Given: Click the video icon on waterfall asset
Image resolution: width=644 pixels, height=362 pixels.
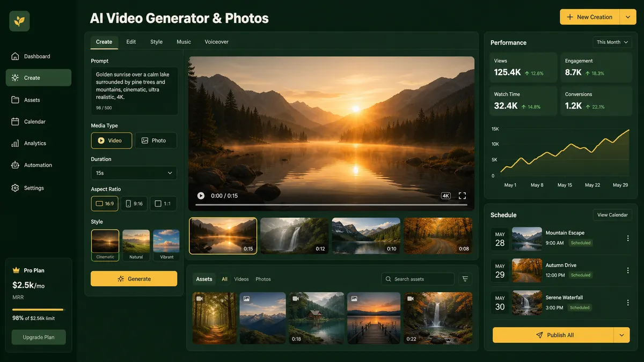Looking at the screenshot, I should click(x=411, y=299).
